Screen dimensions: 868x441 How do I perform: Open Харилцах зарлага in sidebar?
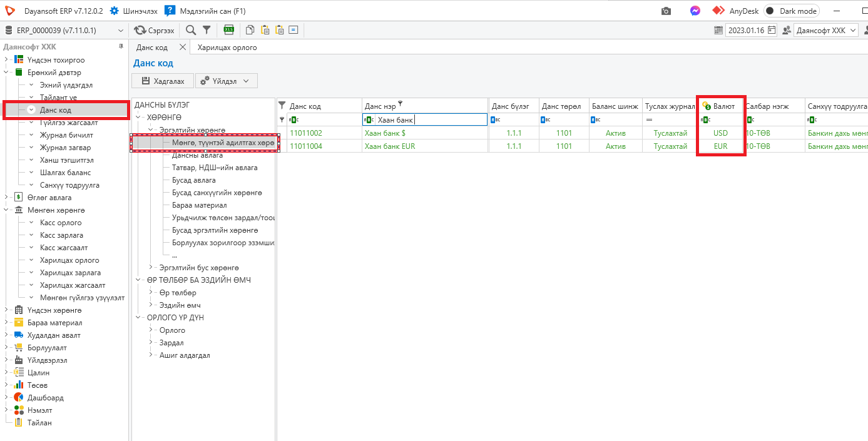(70, 273)
